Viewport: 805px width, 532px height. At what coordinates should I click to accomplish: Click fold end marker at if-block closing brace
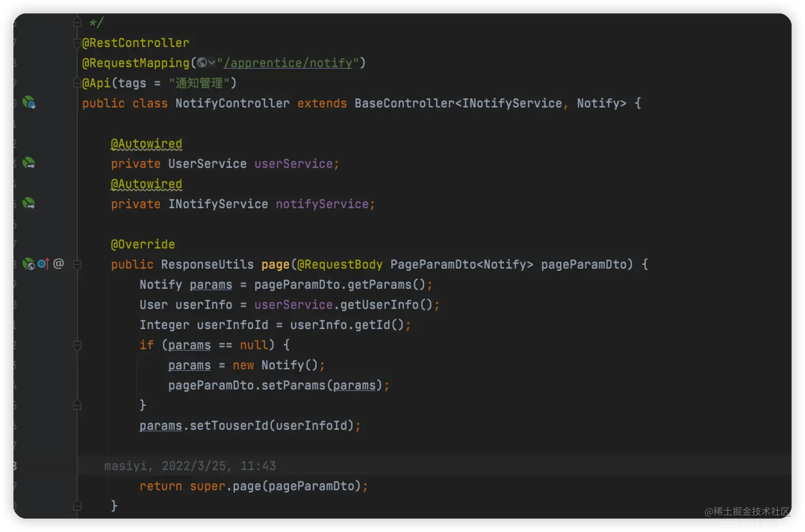point(77,405)
